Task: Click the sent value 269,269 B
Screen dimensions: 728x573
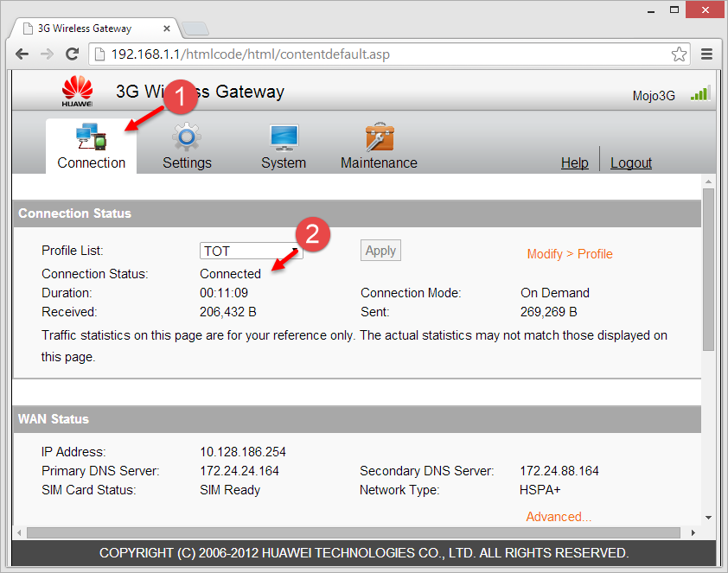Action: (x=549, y=312)
